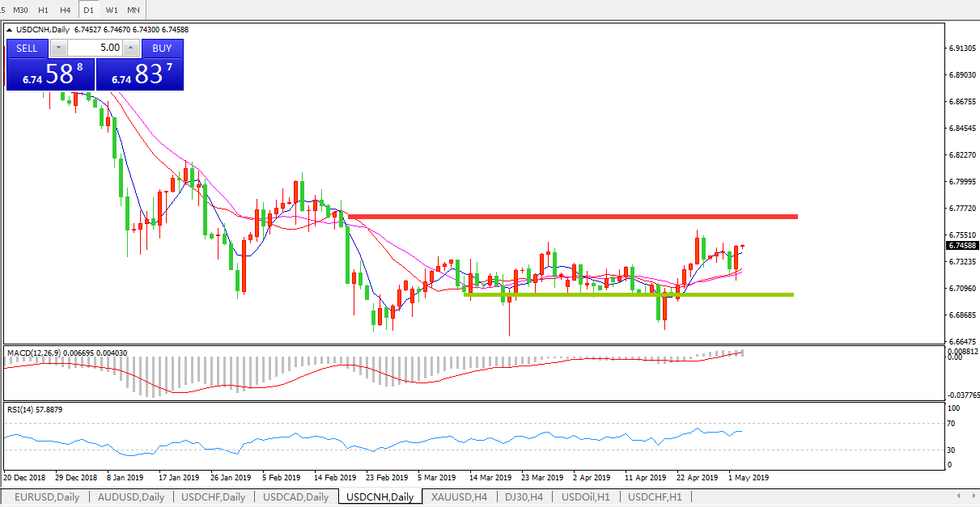Switch to MN monthly timeframe
Screen dimensions: 980x507
(134, 10)
